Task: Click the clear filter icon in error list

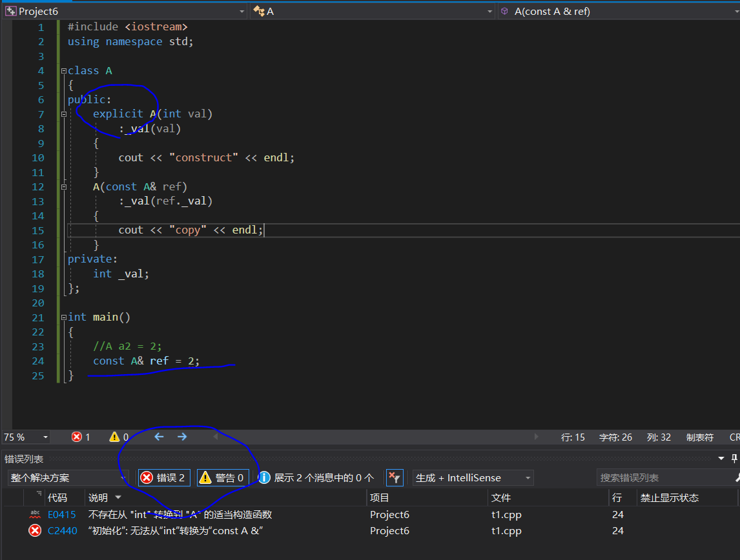Action: pyautogui.click(x=394, y=478)
